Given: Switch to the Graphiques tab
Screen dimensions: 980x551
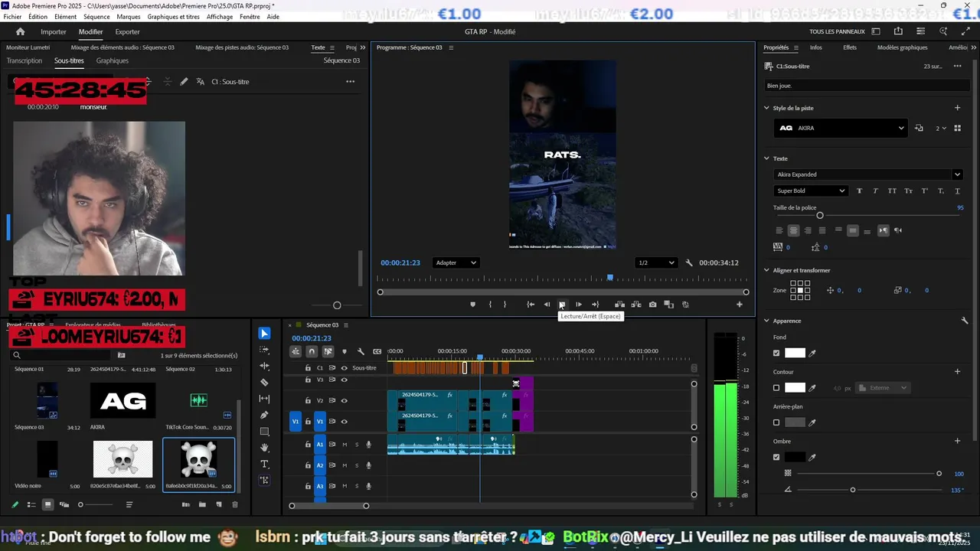Looking at the screenshot, I should (113, 60).
